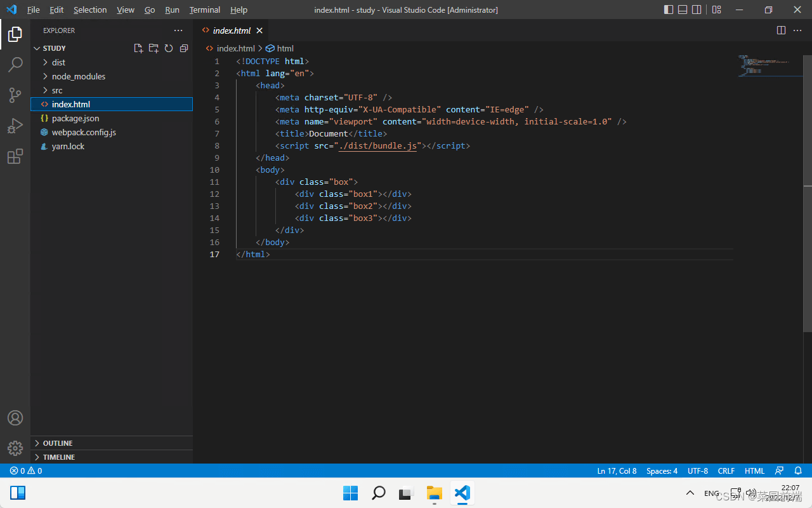Screen dimensions: 812x508
Task: Change language mode via HTML status item
Action: click(x=754, y=471)
